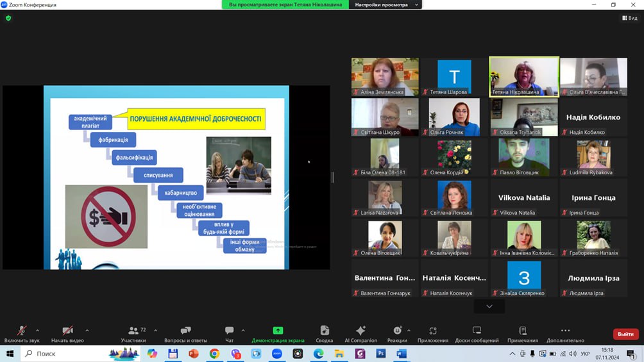Open Microsoft Edge from the taskbar
644x362 pixels.
click(x=318, y=354)
